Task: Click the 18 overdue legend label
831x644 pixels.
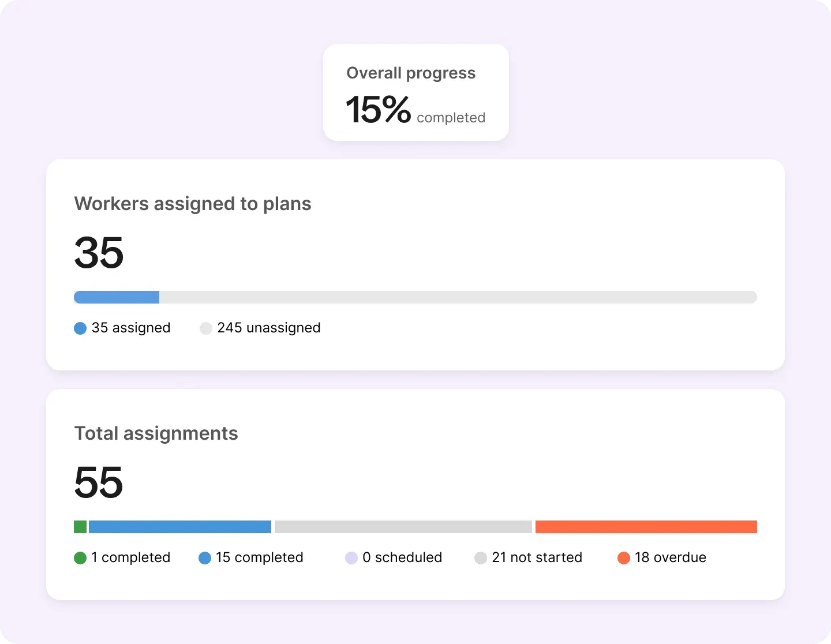Action: 671,558
